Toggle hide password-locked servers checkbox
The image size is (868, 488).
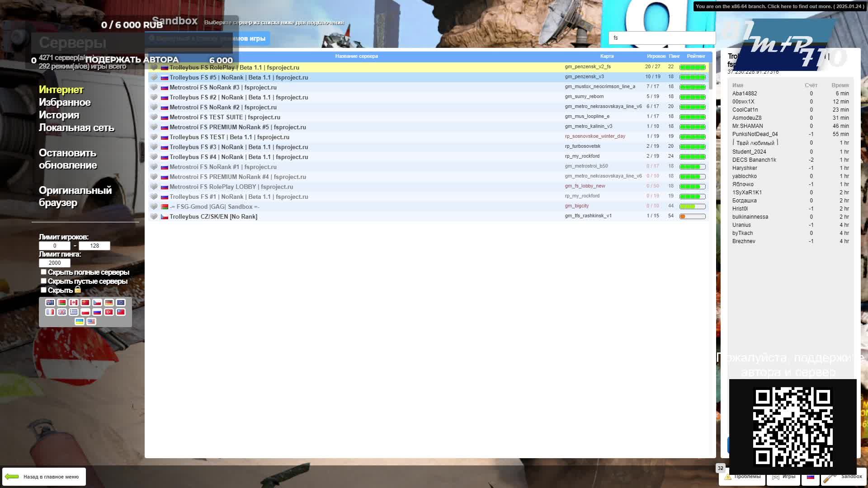[x=43, y=290]
